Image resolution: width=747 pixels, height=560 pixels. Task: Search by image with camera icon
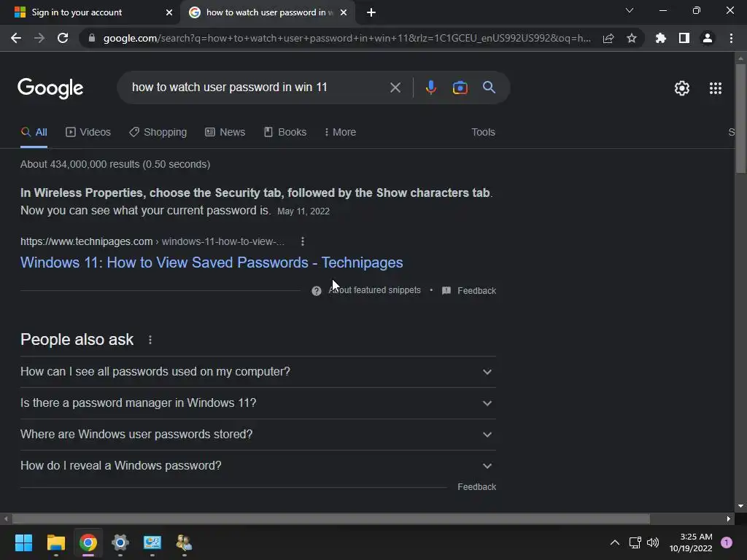460,87
